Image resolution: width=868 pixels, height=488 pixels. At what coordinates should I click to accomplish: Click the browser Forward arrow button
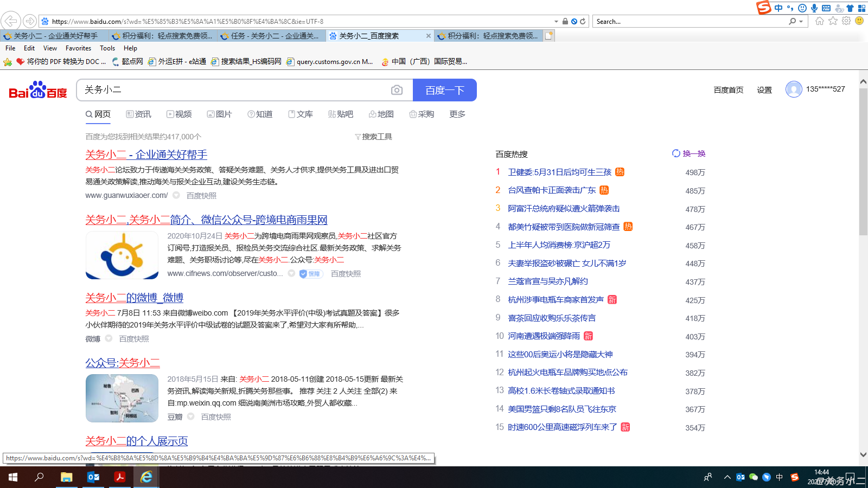click(30, 21)
